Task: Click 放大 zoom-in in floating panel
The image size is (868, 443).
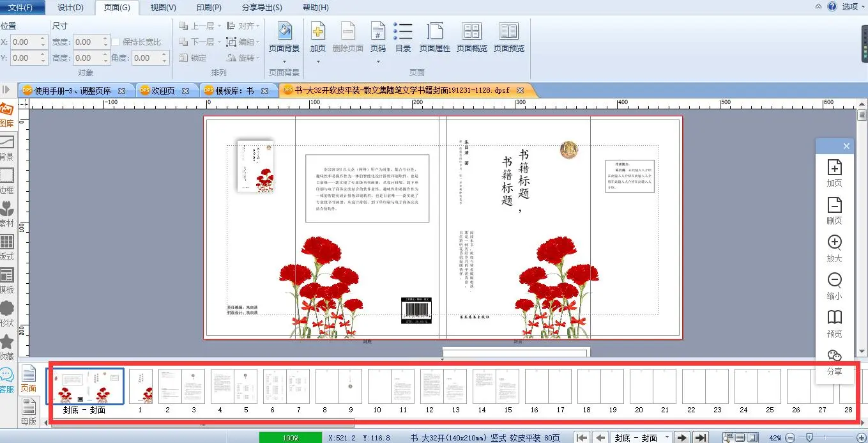Action: 834,248
